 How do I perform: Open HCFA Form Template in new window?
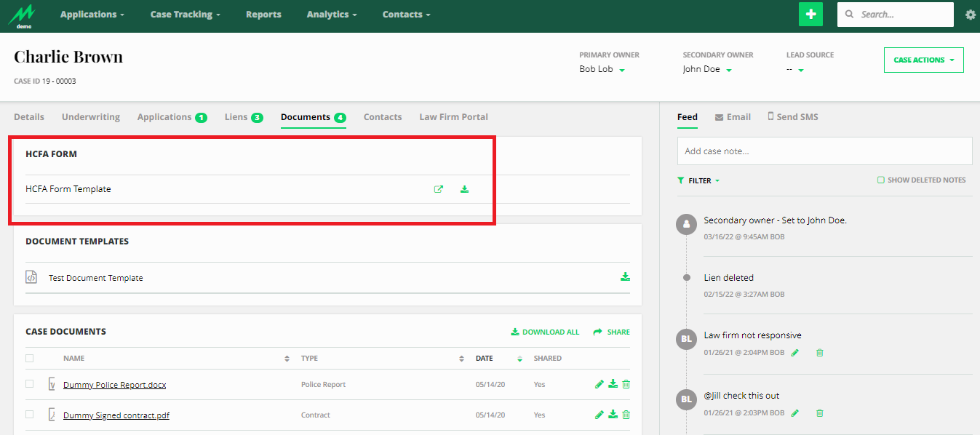tap(439, 188)
